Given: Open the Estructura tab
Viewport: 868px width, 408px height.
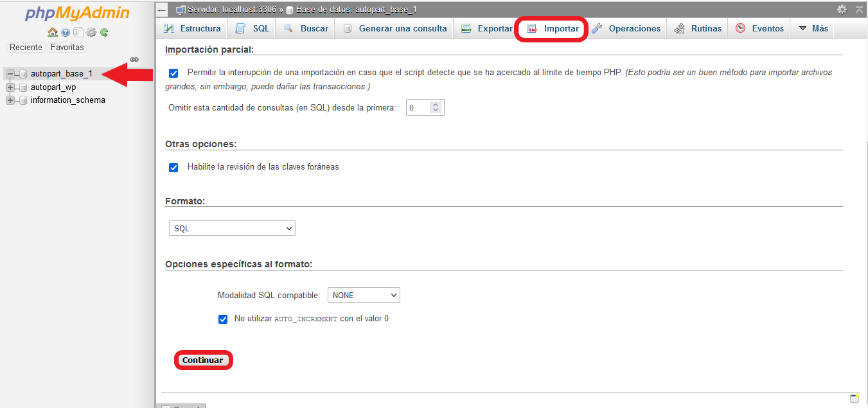Looking at the screenshot, I should point(192,29).
